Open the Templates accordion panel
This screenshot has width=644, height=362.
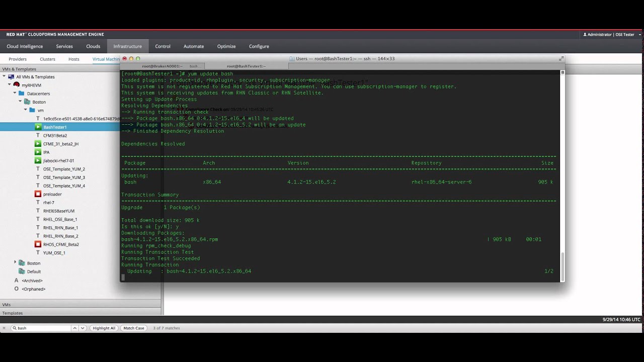[x=80, y=313]
